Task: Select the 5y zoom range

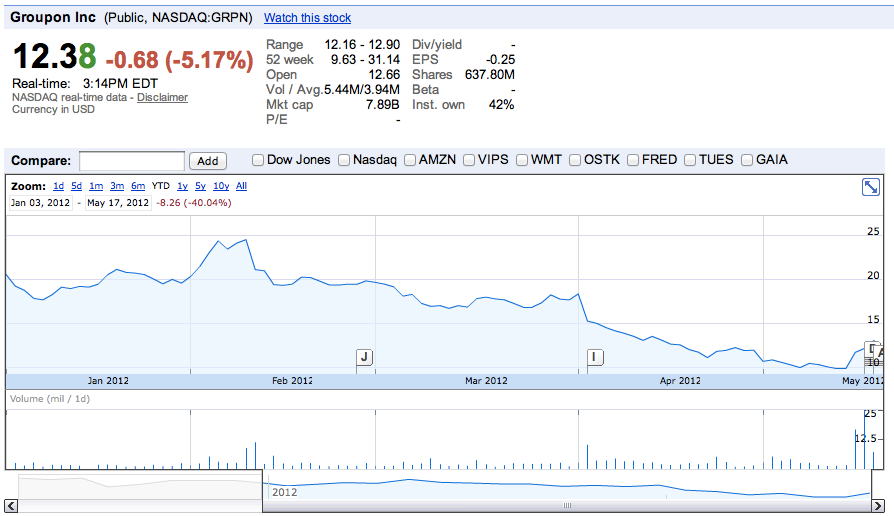Action: tap(200, 186)
